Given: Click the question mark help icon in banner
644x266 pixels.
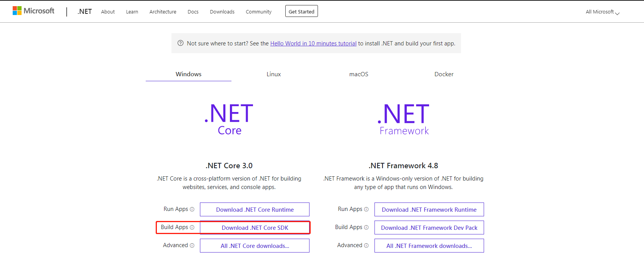Looking at the screenshot, I should click(180, 43).
